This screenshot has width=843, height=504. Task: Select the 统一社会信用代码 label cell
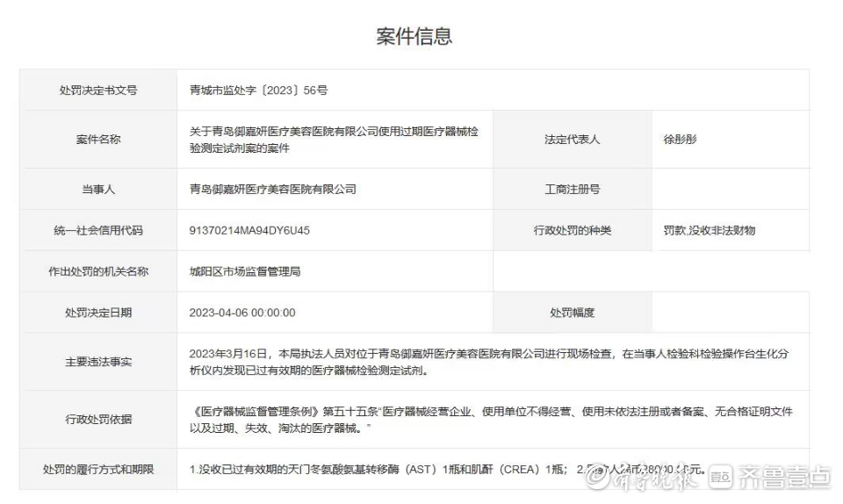coord(98,230)
